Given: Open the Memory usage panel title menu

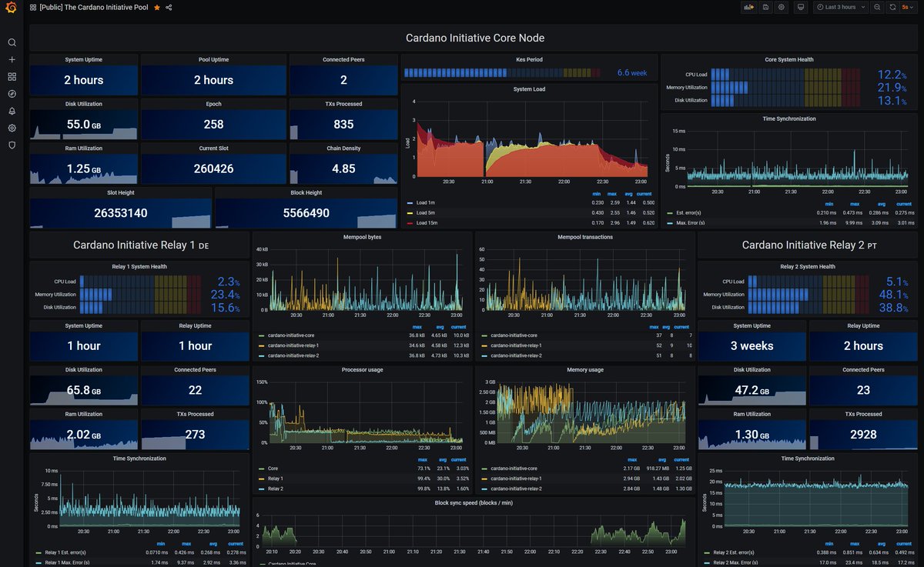Looking at the screenshot, I should (584, 369).
